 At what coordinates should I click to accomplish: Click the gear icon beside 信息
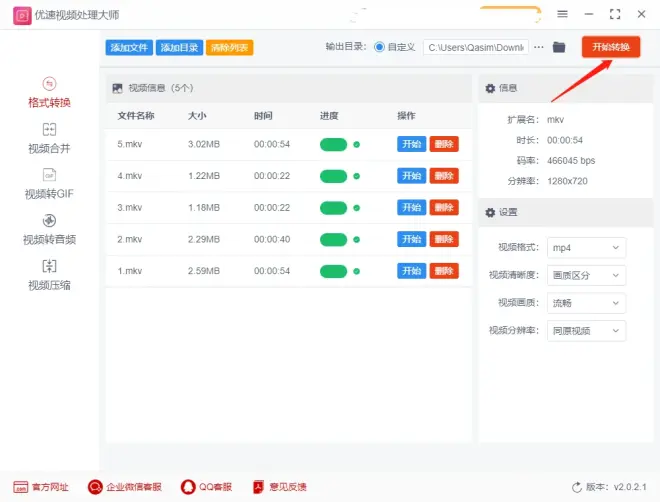pos(490,88)
